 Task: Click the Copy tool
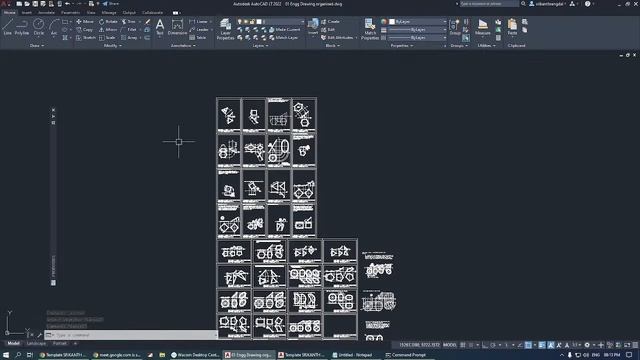point(84,29)
